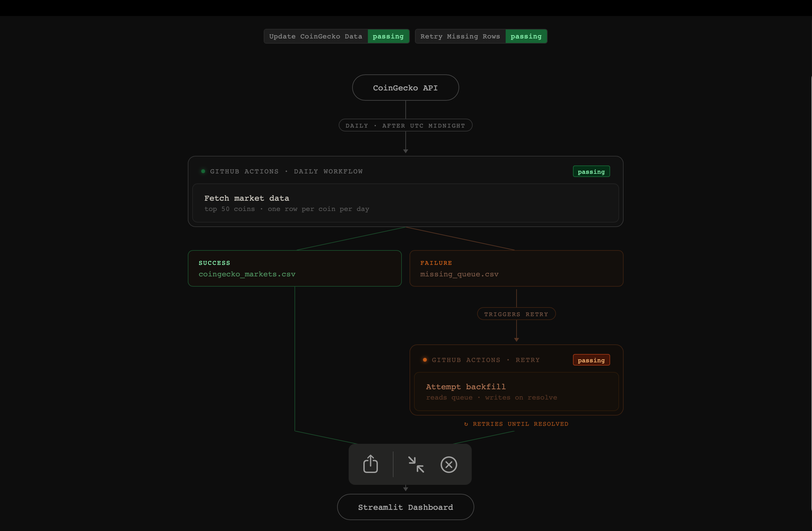Click missing_queue.csv file name
Viewport: 812px width, 531px height.
459,274
